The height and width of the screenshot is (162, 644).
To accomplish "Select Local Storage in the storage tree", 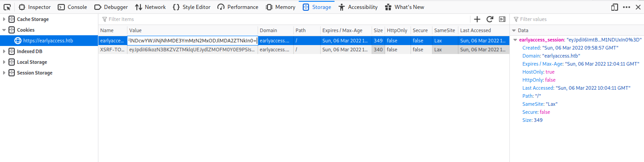I will coord(32,62).
